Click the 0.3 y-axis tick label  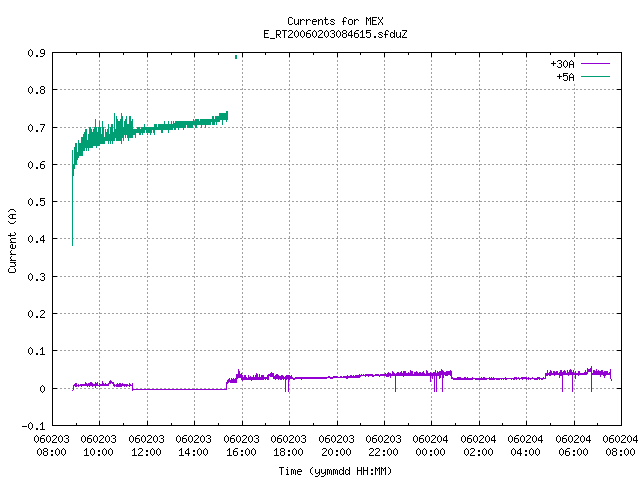pyautogui.click(x=36, y=277)
